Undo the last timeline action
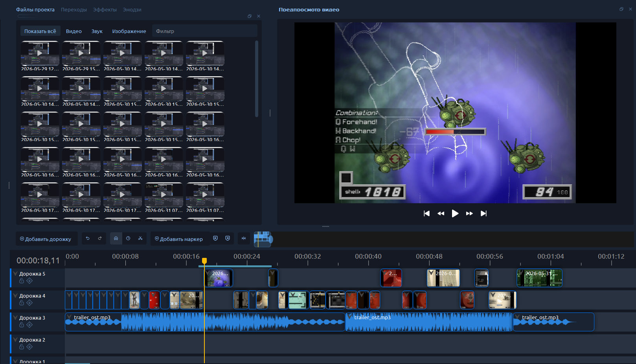This screenshot has width=636, height=364. (x=88, y=238)
